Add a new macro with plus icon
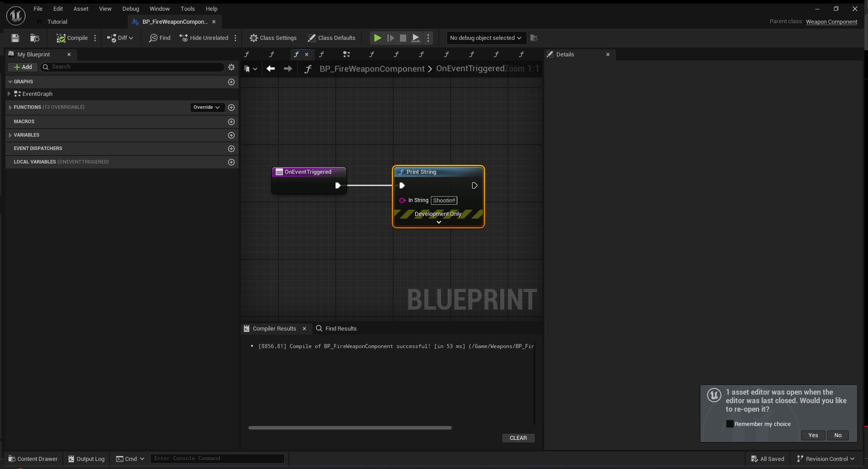 (231, 122)
